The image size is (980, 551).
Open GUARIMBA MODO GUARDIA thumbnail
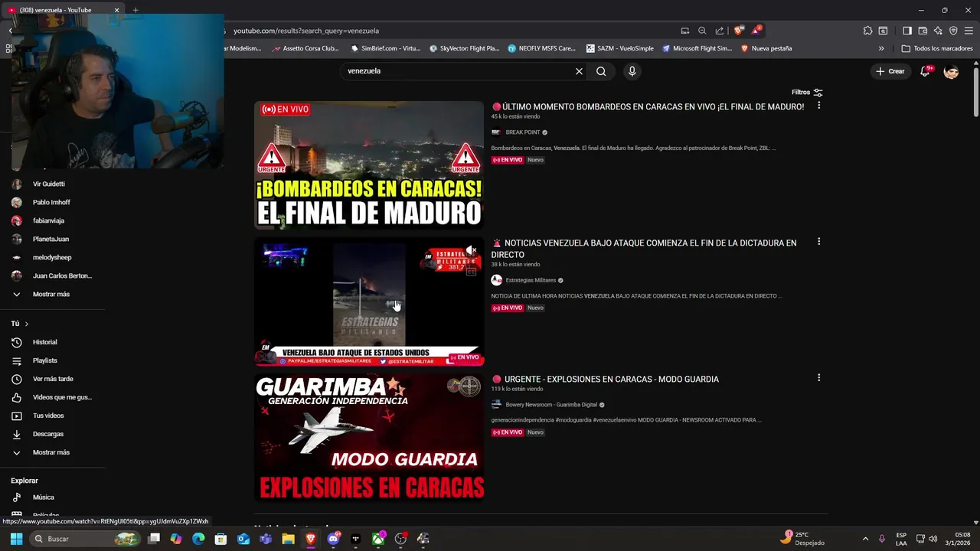pos(369,438)
